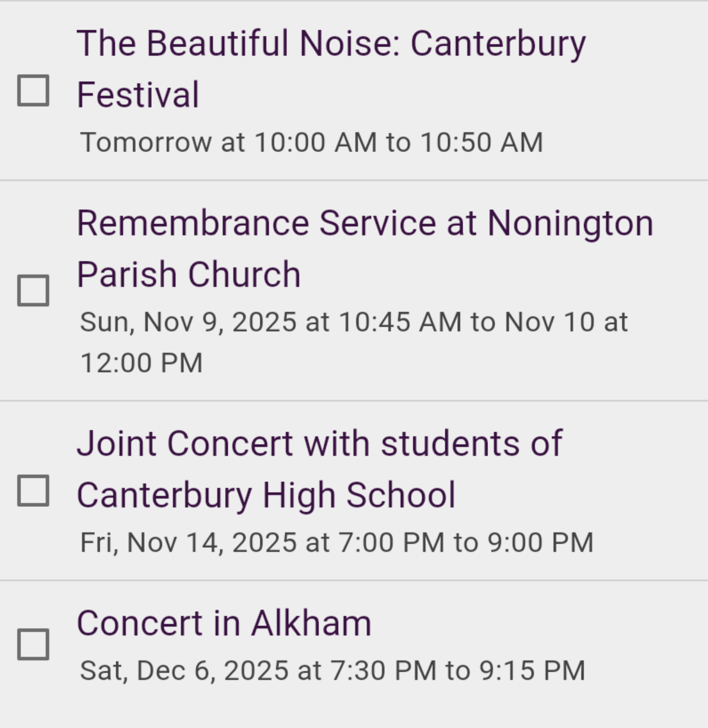Click the word "Festival" in the first event
This screenshot has height=728, width=708.
click(138, 95)
